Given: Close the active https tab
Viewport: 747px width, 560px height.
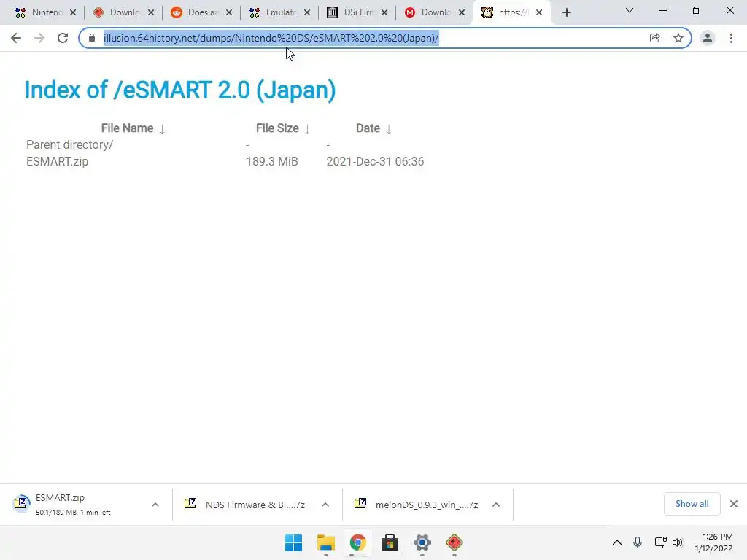Looking at the screenshot, I should (x=539, y=12).
